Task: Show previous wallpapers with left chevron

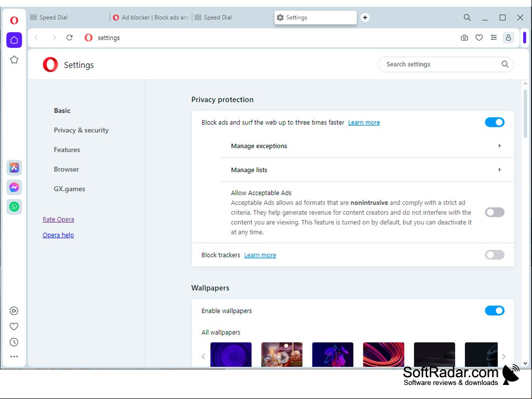Action: click(x=203, y=356)
